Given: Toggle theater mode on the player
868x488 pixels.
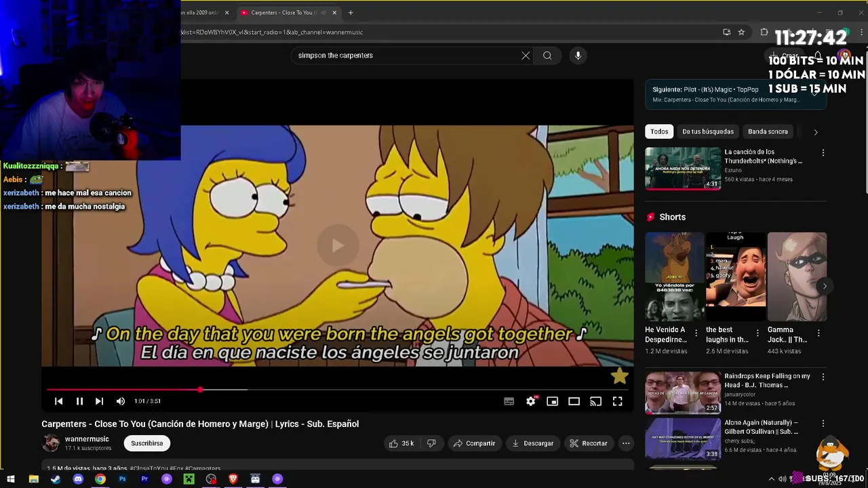Looking at the screenshot, I should click(x=574, y=401).
